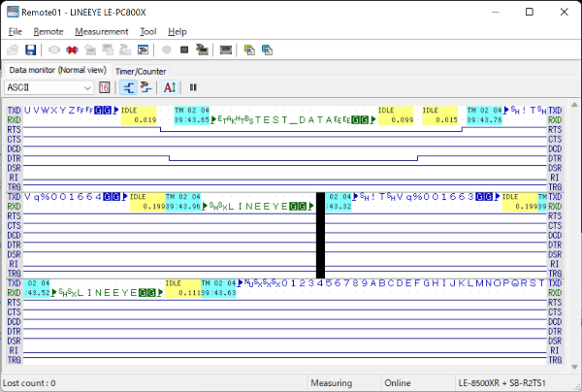
Task: Click the framed window icon with pencil
Action: point(144,49)
